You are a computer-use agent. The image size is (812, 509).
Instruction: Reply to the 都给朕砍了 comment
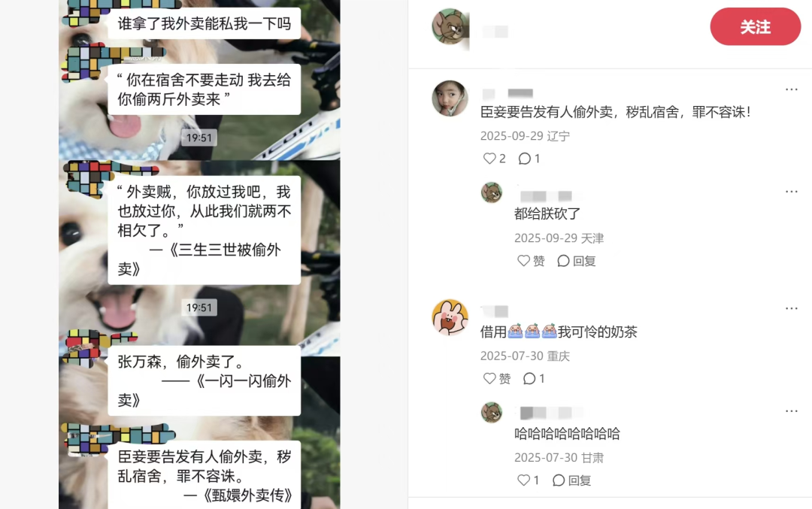click(x=577, y=260)
